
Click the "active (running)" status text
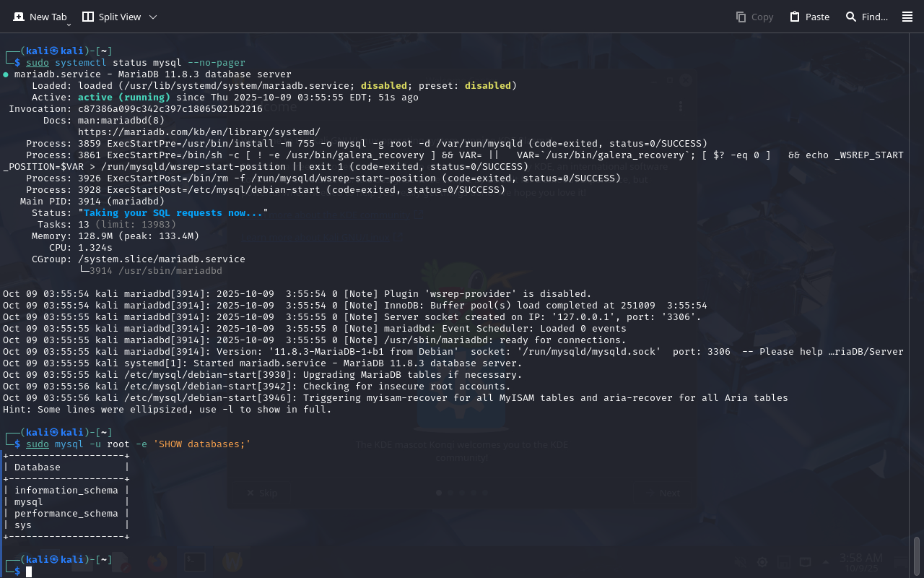(123, 97)
